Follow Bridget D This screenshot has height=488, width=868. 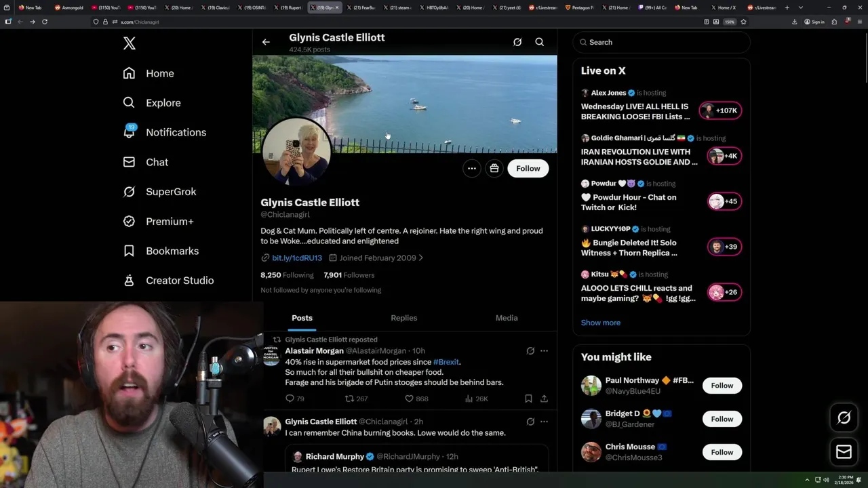click(x=722, y=419)
